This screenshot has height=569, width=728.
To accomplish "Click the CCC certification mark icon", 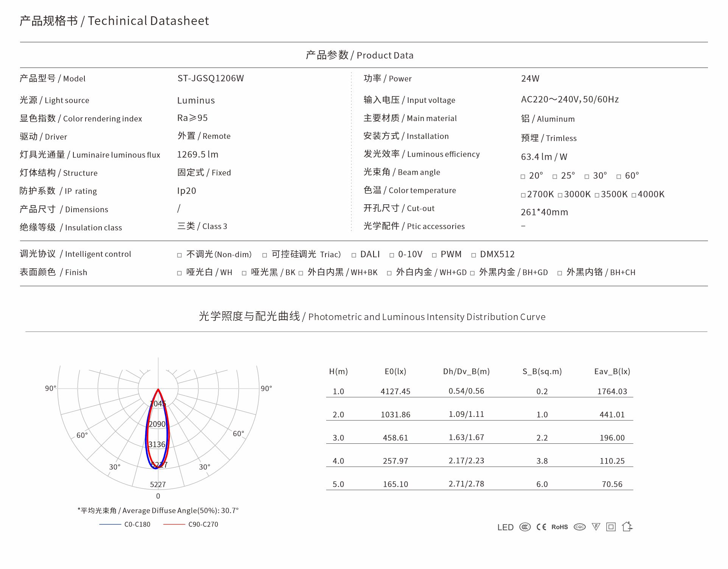I will point(524,527).
